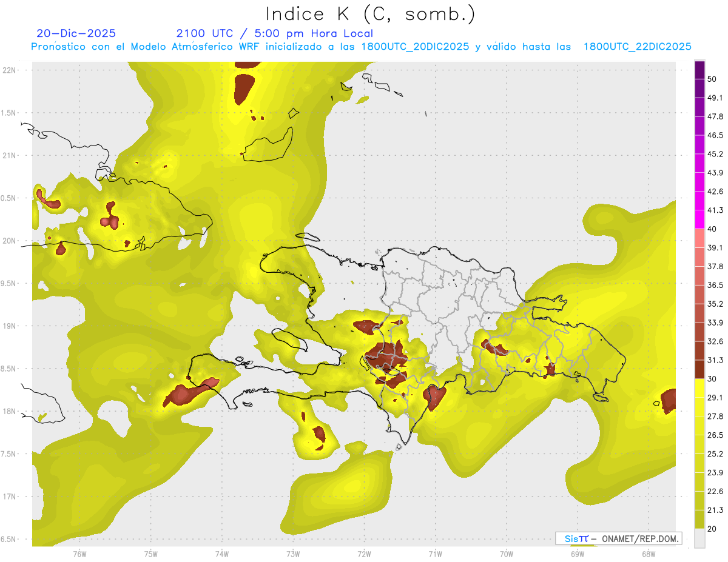The width and height of the screenshot is (728, 562).
Task: Click the color scale value 29.1
Action: (x=715, y=398)
